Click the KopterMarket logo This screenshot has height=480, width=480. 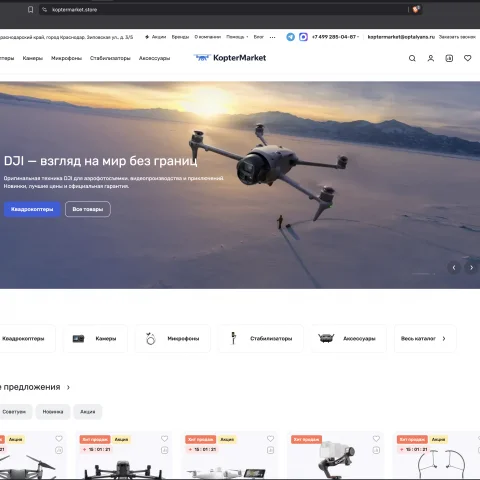tap(230, 58)
